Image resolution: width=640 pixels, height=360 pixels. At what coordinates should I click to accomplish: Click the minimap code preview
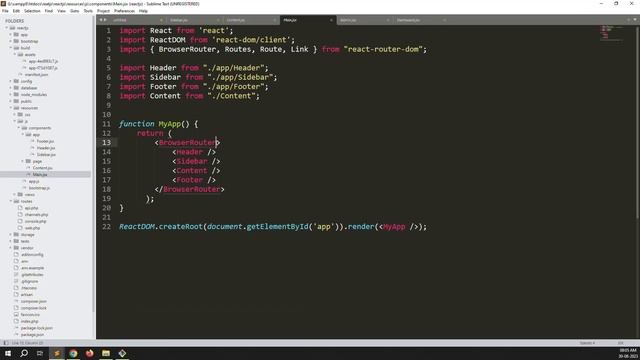[611, 33]
